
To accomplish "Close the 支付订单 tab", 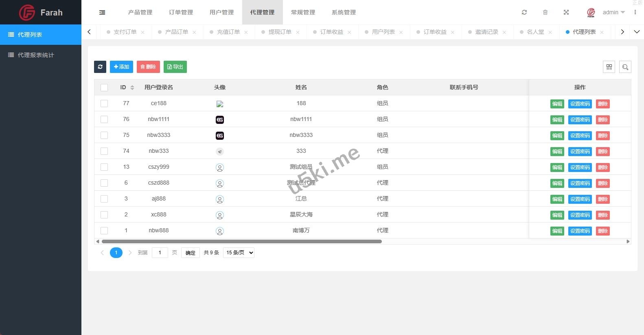I will click(142, 32).
